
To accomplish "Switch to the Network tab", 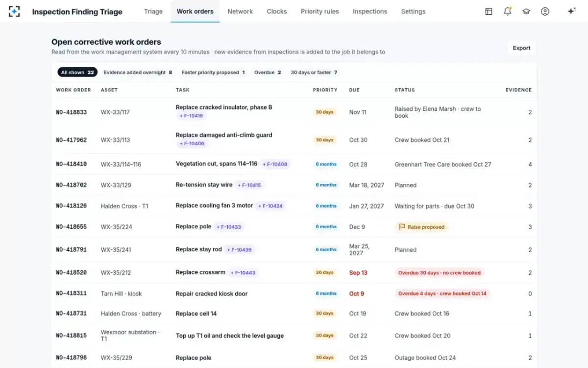I will tap(240, 11).
